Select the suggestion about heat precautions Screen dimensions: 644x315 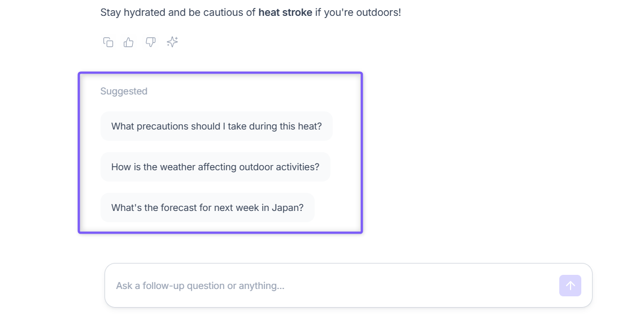216,126
